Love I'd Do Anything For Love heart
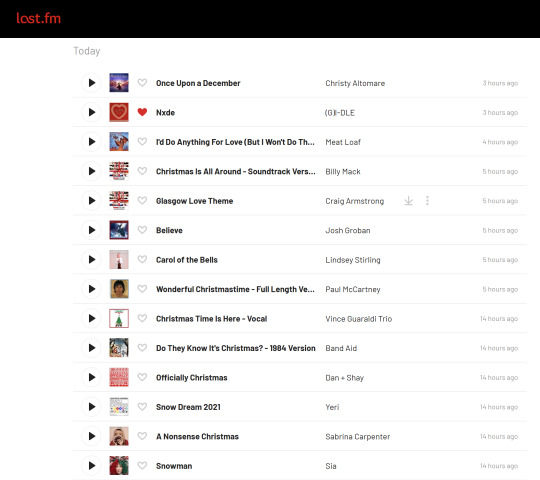540x480 pixels. (x=142, y=142)
